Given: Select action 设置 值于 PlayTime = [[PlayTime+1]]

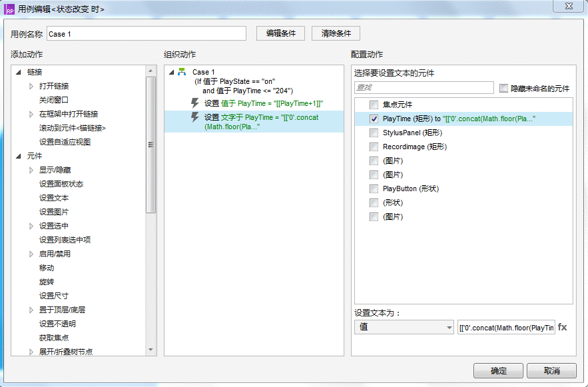Looking at the screenshot, I should pos(264,103).
